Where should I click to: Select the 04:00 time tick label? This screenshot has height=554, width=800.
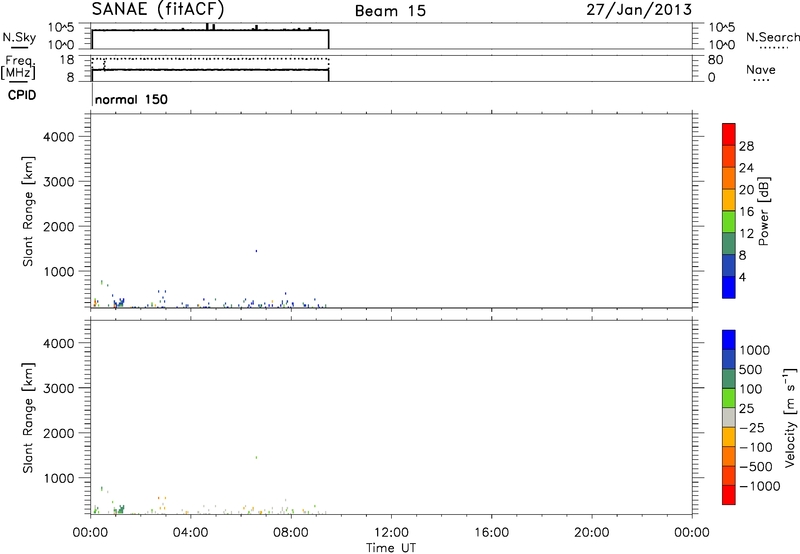click(191, 533)
